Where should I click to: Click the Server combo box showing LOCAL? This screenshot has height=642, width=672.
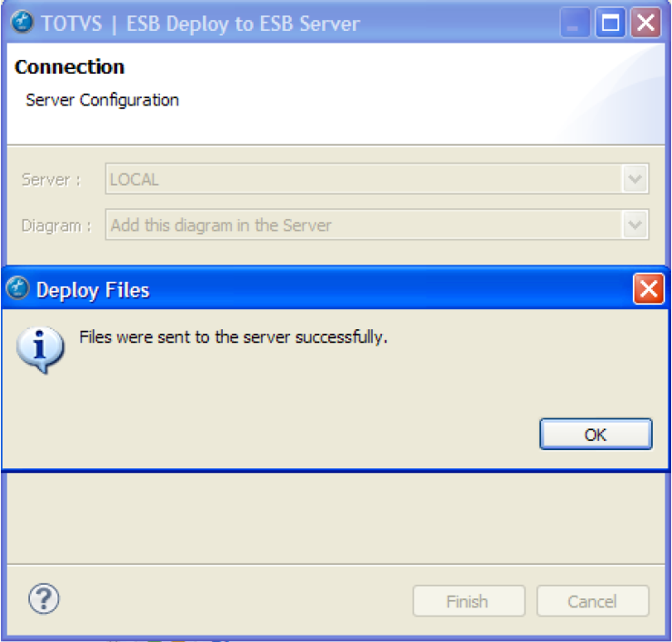pyautogui.click(x=364, y=179)
